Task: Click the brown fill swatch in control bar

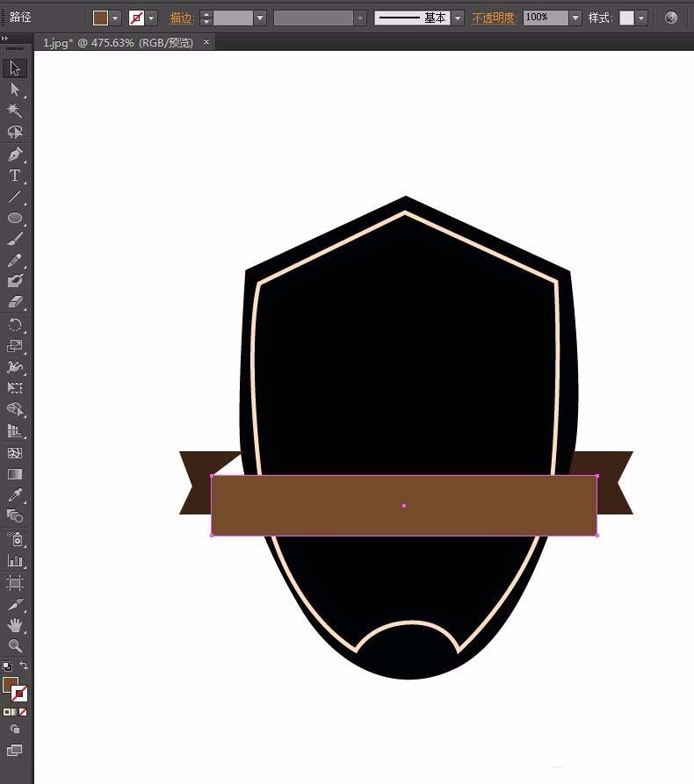Action: click(x=100, y=18)
